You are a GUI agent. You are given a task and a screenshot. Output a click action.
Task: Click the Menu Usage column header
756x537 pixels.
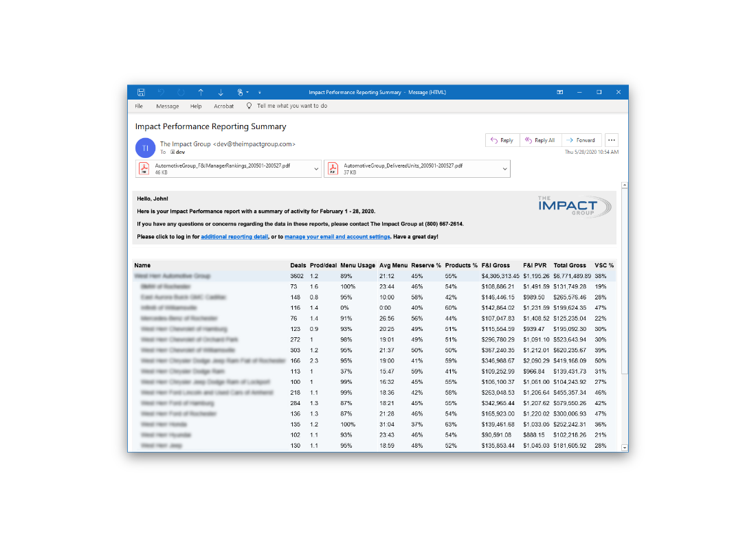click(358, 265)
